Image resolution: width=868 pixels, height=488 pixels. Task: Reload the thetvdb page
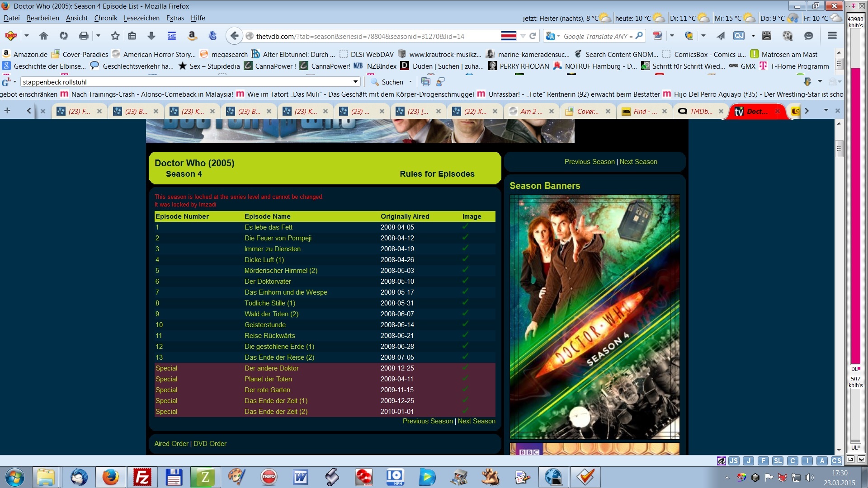533,36
